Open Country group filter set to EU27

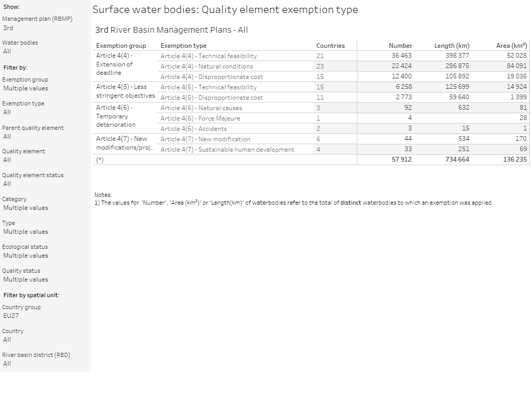tap(45, 316)
